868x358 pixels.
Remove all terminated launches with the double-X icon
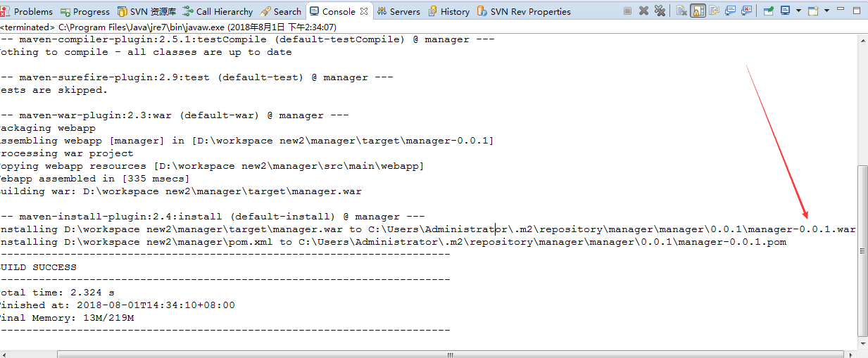(x=660, y=11)
